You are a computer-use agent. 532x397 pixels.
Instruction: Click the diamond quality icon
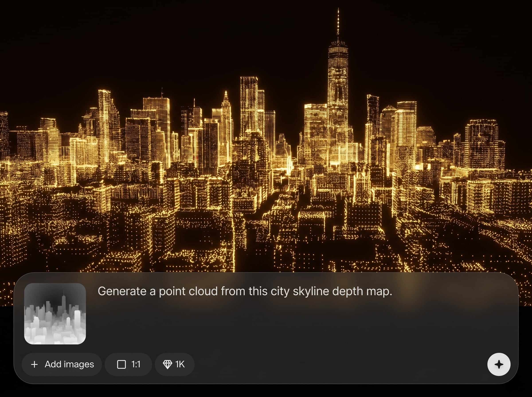[167, 364]
